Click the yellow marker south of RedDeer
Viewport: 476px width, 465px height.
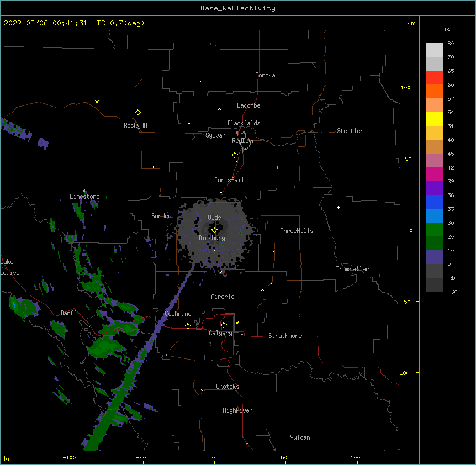pyautogui.click(x=235, y=155)
